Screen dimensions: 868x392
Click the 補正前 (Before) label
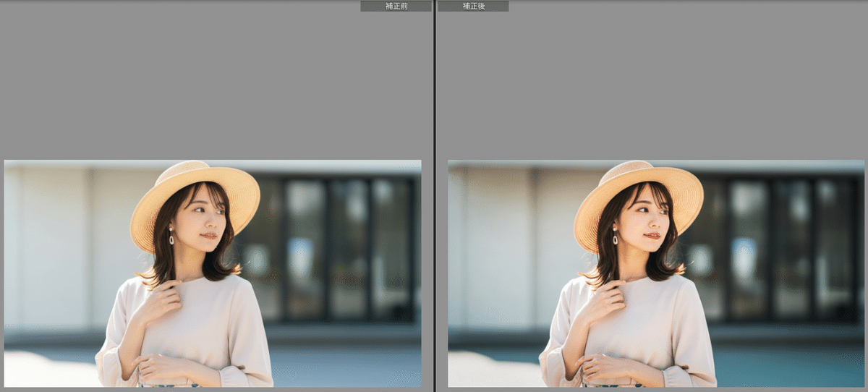pos(396,6)
